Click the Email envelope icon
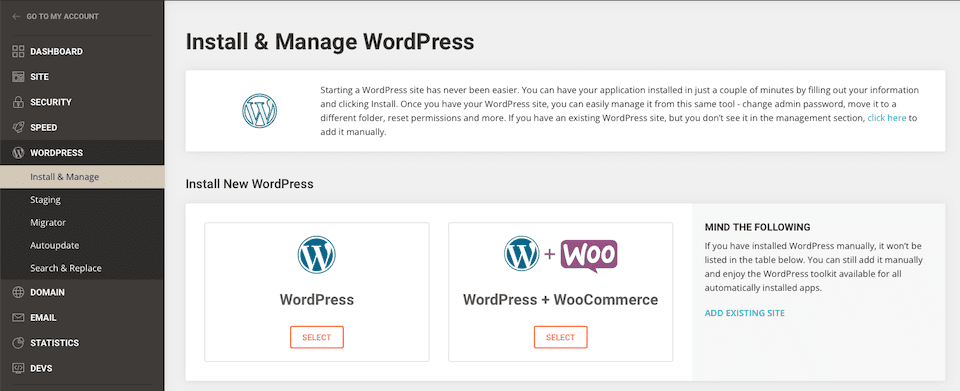The width and height of the screenshot is (960, 391). pos(18,318)
